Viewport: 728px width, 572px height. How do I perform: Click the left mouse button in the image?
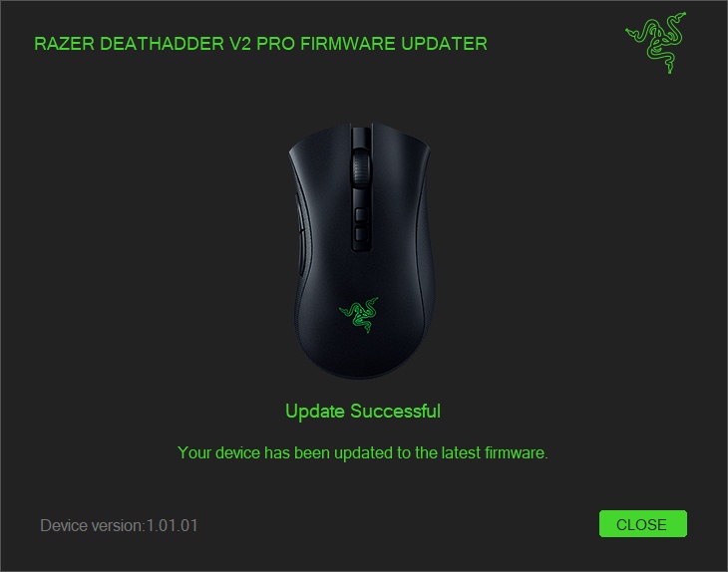coord(320,169)
